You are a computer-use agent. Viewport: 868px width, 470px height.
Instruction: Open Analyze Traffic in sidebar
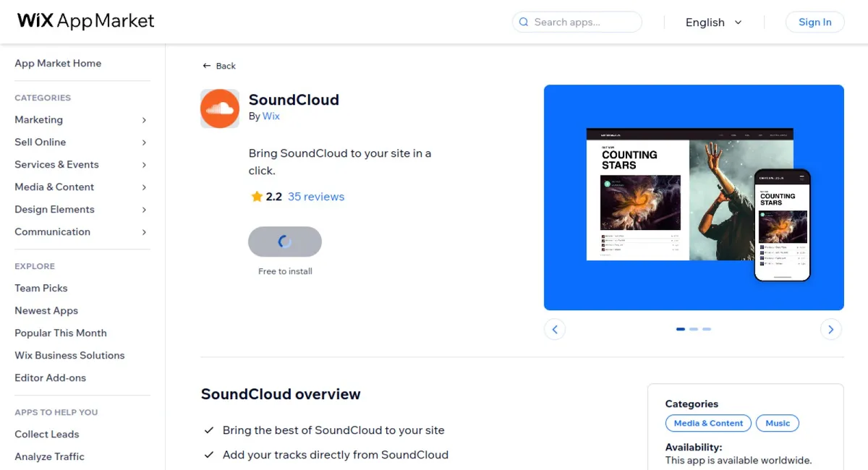tap(49, 457)
